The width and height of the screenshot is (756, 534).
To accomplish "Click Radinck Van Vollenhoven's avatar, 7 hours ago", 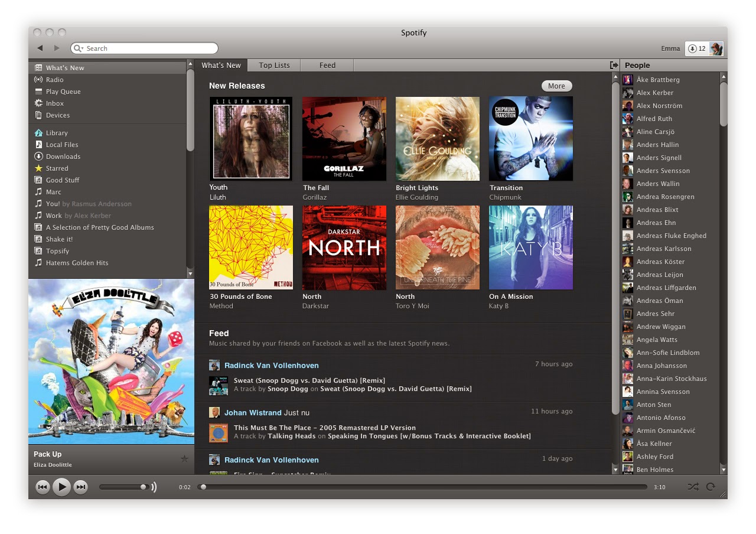I will pyautogui.click(x=214, y=365).
